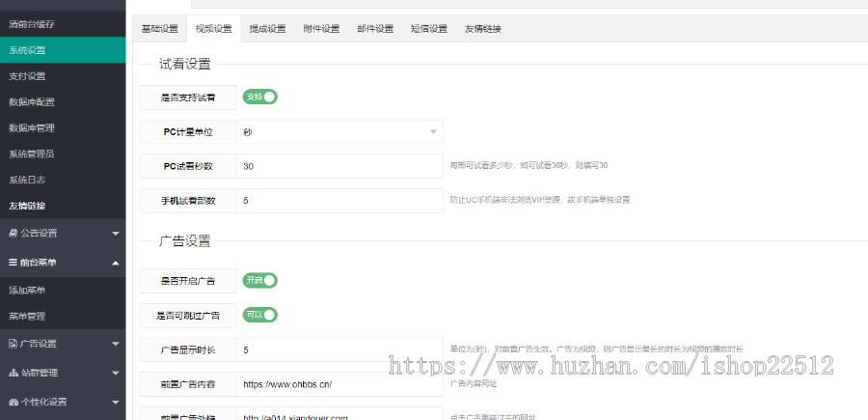Viewport: 868px width, 420px height.
Task: Expand 站群管理 sidebar arrow
Action: point(115,373)
